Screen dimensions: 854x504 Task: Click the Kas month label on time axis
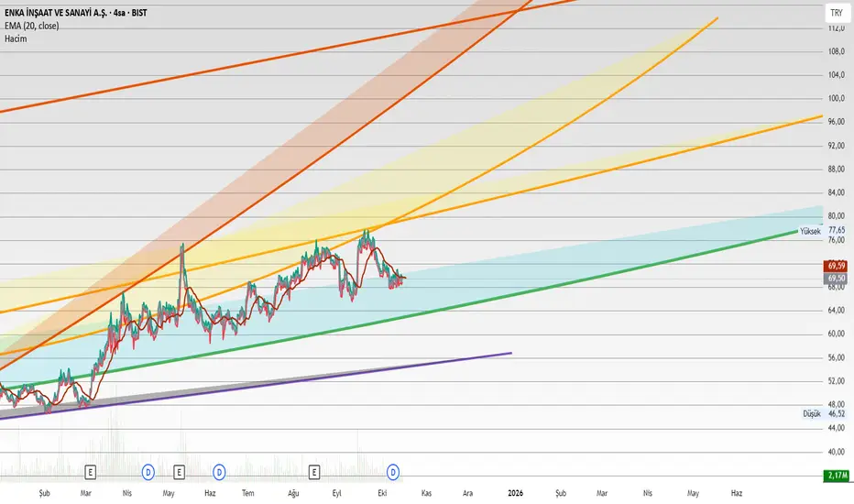[x=426, y=493]
